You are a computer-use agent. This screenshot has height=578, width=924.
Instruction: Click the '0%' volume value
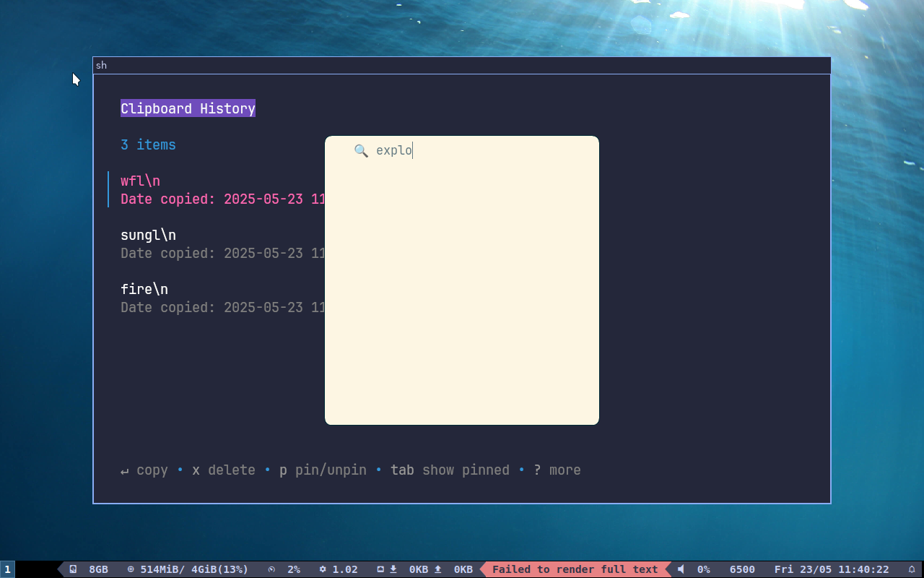point(704,569)
